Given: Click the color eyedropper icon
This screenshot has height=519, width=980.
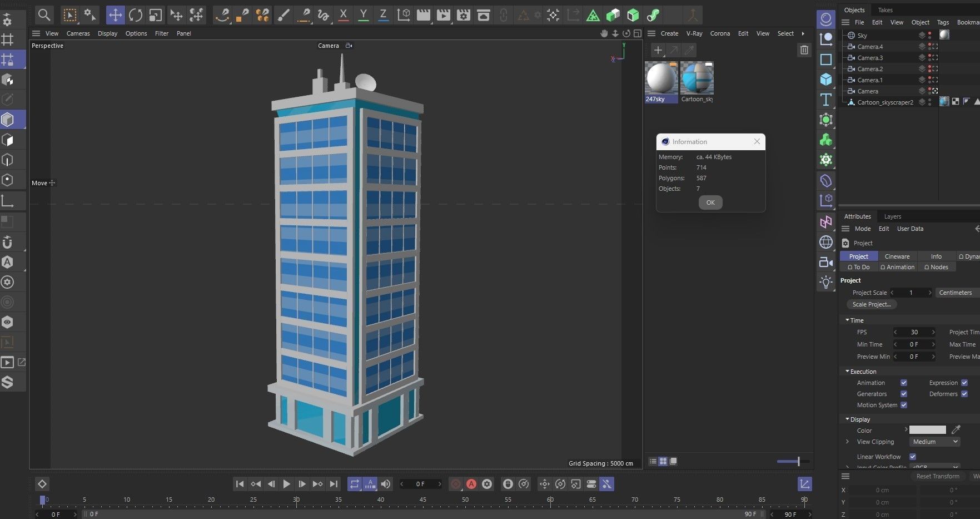Looking at the screenshot, I should pyautogui.click(x=956, y=430).
